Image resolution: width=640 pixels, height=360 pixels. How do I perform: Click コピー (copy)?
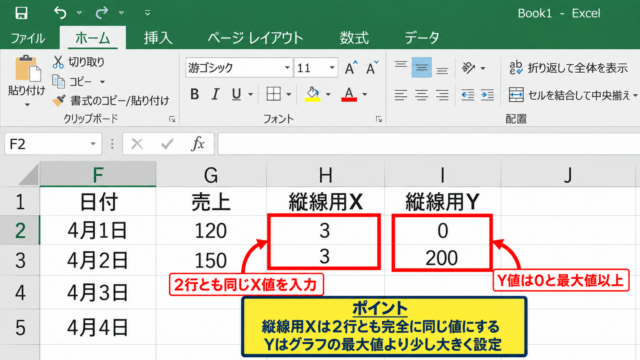73,82
